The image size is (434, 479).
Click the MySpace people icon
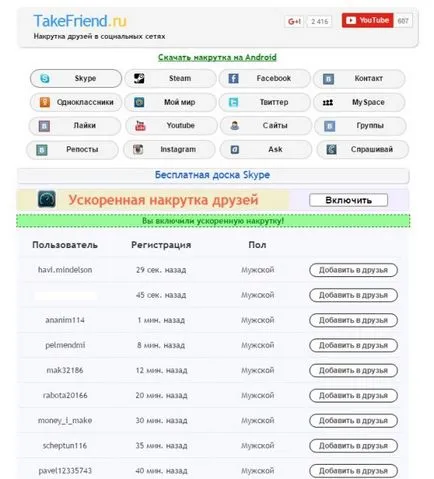328,102
